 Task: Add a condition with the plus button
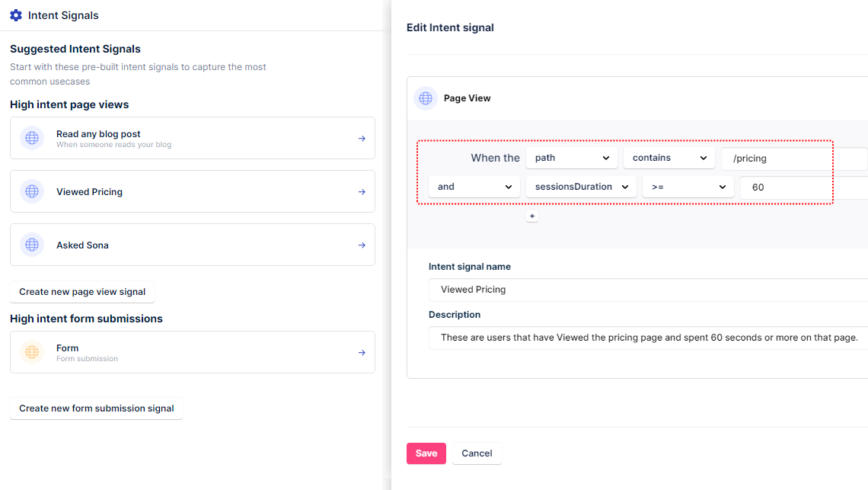(532, 216)
